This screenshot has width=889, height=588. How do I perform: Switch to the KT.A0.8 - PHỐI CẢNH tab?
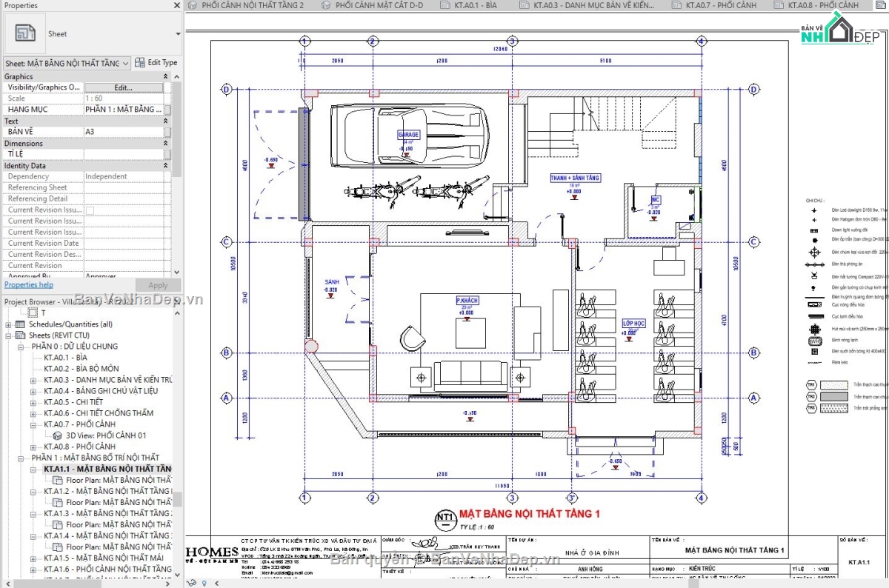coord(822,5)
